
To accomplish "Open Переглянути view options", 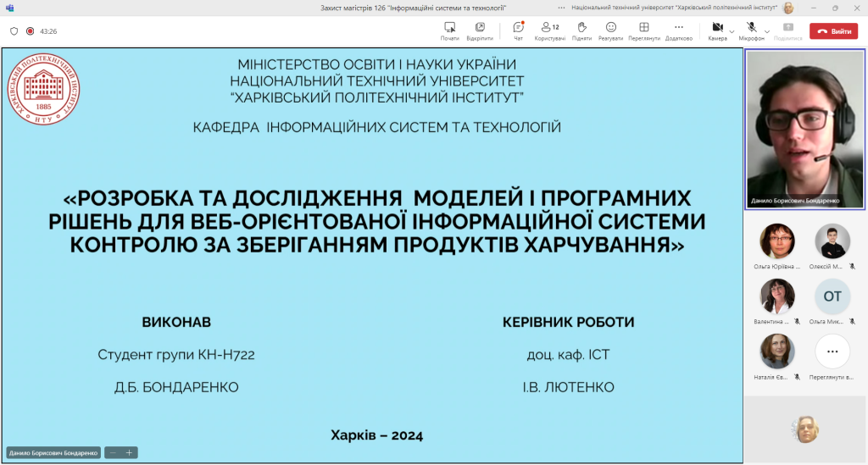I will pyautogui.click(x=644, y=31).
